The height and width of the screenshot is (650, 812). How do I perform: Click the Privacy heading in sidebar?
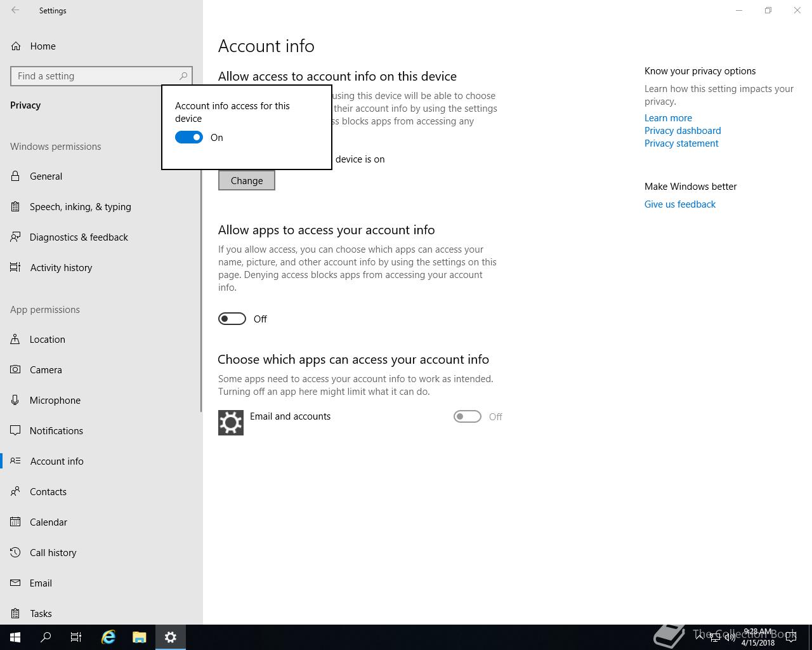click(25, 105)
